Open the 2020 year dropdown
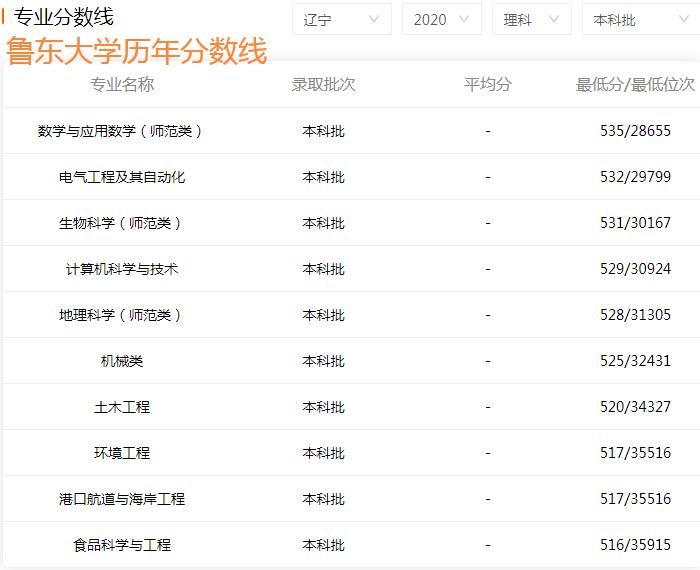Viewport: 700px width, 570px height. (x=442, y=19)
